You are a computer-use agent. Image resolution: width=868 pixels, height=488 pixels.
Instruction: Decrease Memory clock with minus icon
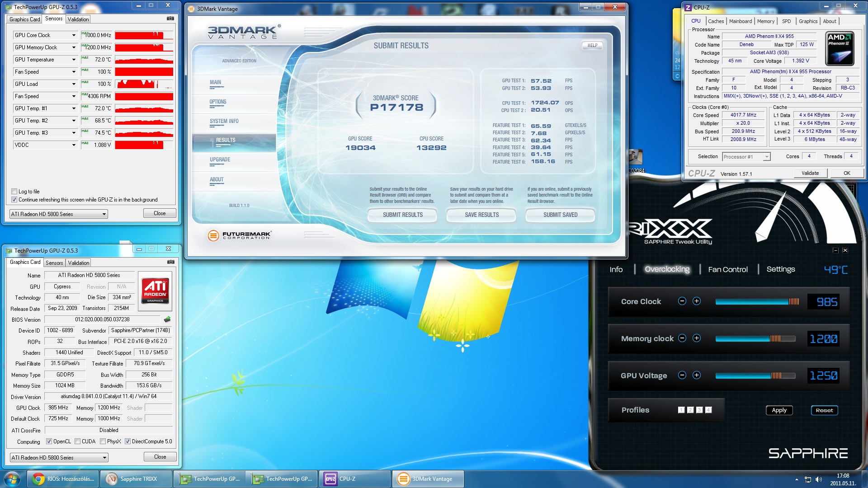tap(682, 338)
